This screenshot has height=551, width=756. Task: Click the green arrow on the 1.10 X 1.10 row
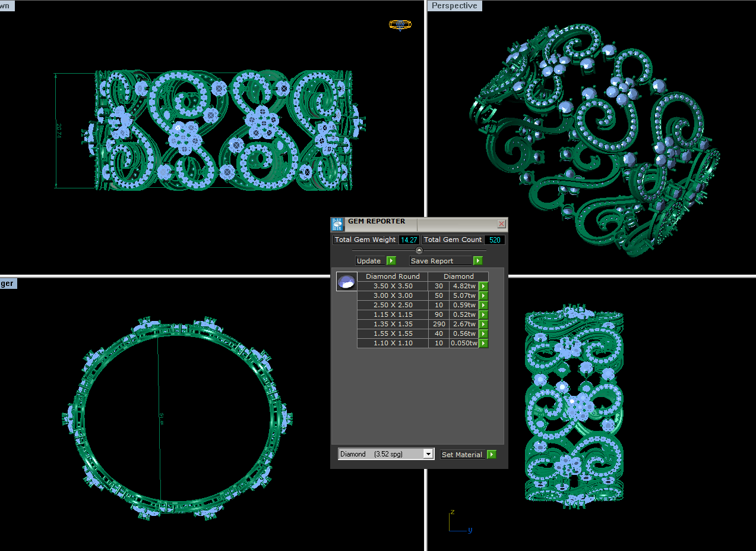click(x=483, y=344)
